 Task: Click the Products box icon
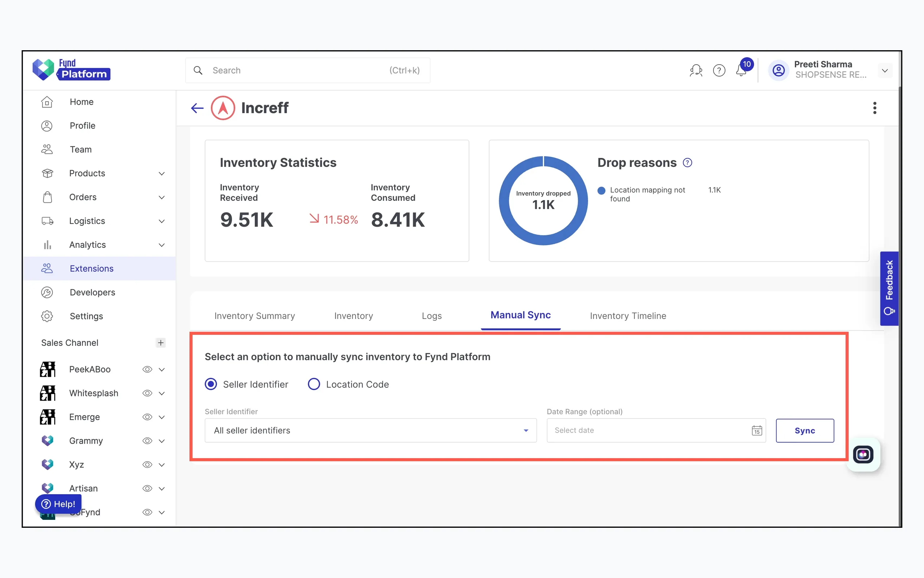coord(47,173)
